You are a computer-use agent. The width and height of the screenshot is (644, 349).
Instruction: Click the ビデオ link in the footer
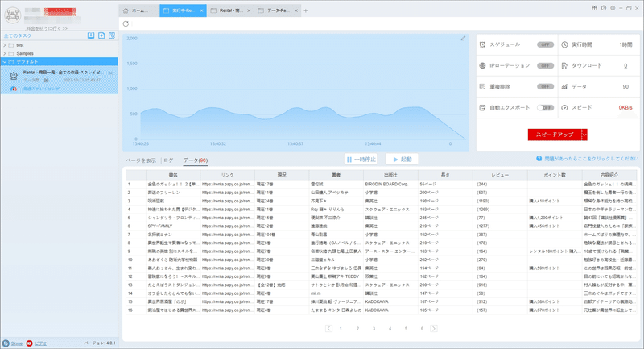(x=40, y=343)
